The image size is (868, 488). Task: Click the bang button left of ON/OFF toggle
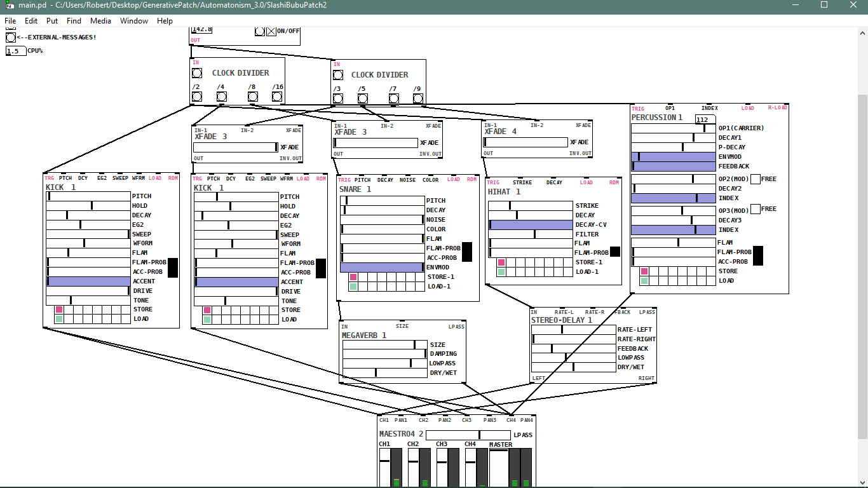pyautogui.click(x=260, y=30)
